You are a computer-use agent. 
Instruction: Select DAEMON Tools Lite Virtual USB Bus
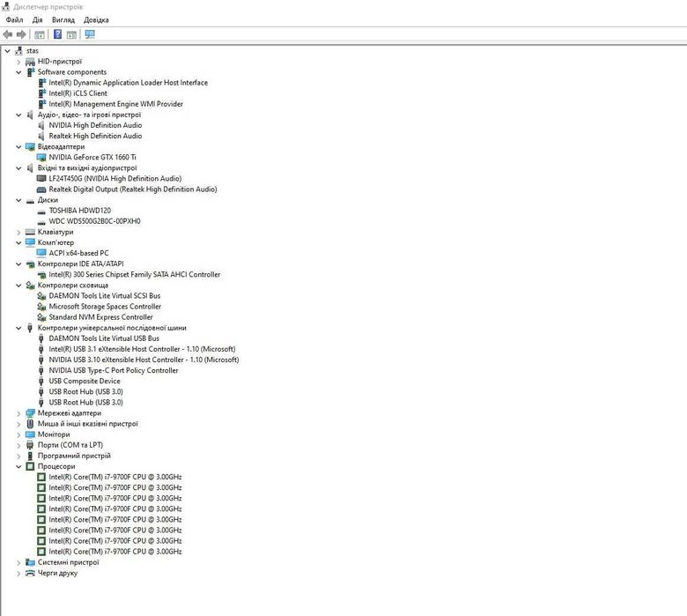104,338
